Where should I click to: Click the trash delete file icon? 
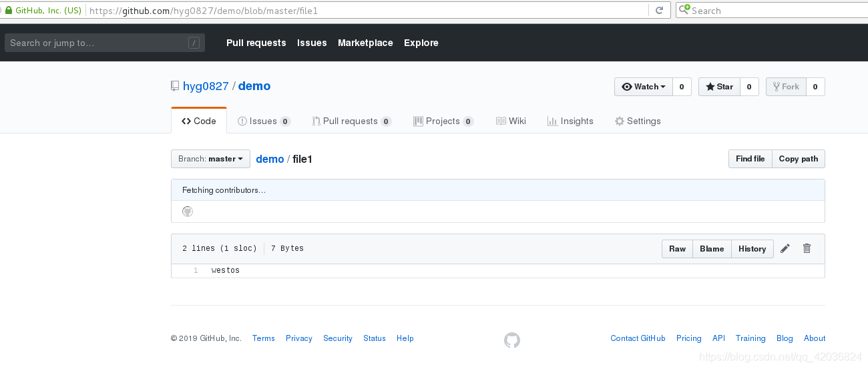[807, 248]
